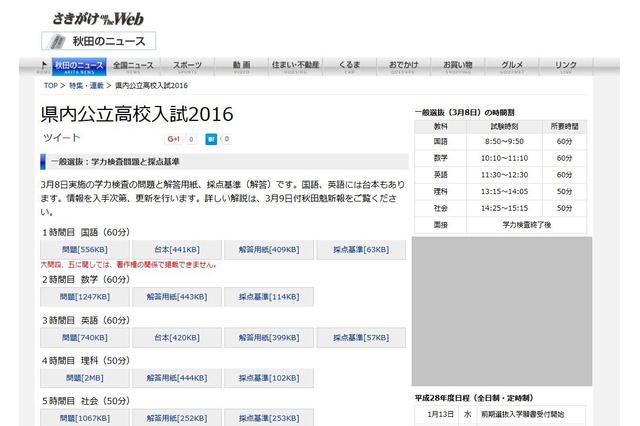Click the 10:10〜11:10 time cell

(x=504, y=158)
